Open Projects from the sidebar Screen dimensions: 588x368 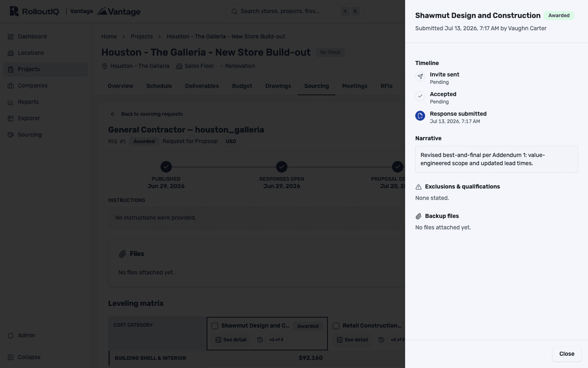pos(45,69)
